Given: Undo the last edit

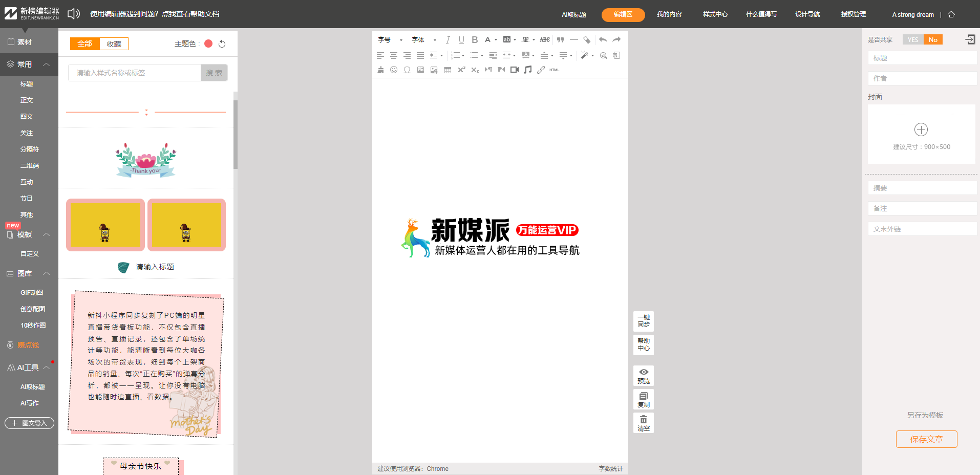Looking at the screenshot, I should (603, 40).
